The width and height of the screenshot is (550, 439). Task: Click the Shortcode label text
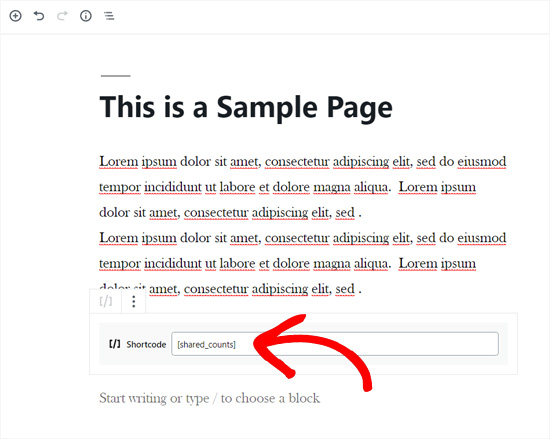(x=146, y=344)
